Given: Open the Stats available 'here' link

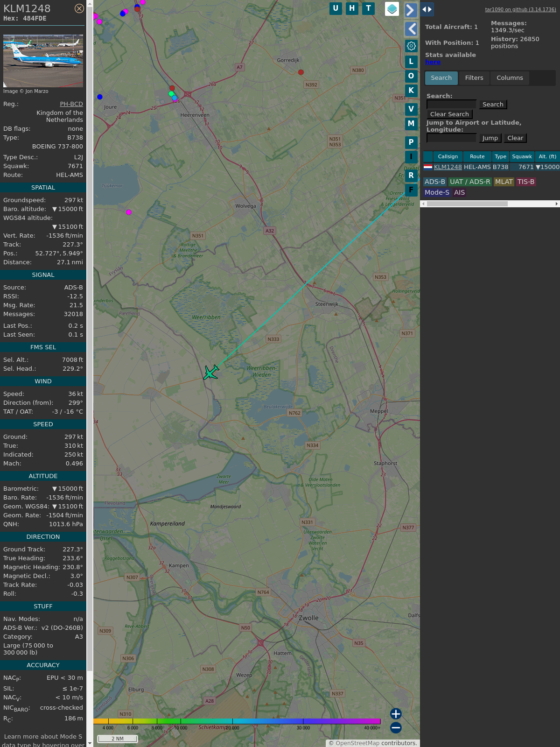Looking at the screenshot, I should coord(433,62).
